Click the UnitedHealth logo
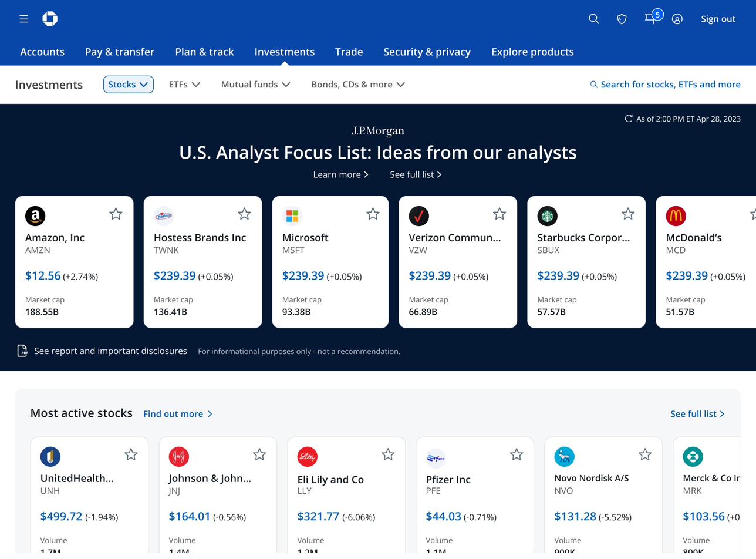Viewport: 756px width, 559px height. [x=50, y=456]
